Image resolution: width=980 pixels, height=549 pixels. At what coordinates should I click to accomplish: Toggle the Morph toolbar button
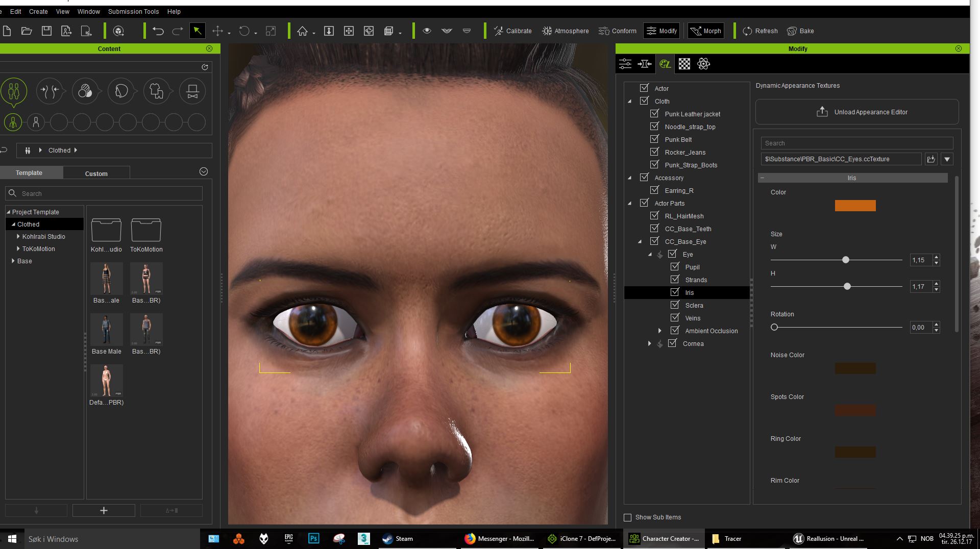[x=705, y=31]
